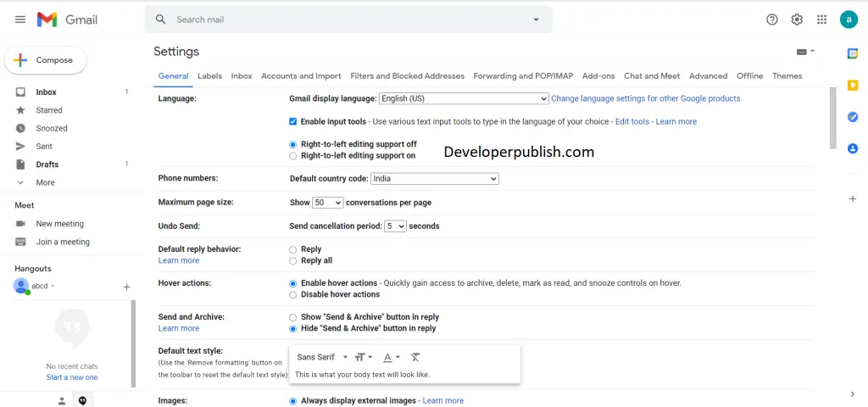
Task: Open the Settings gear icon
Action: (x=797, y=20)
